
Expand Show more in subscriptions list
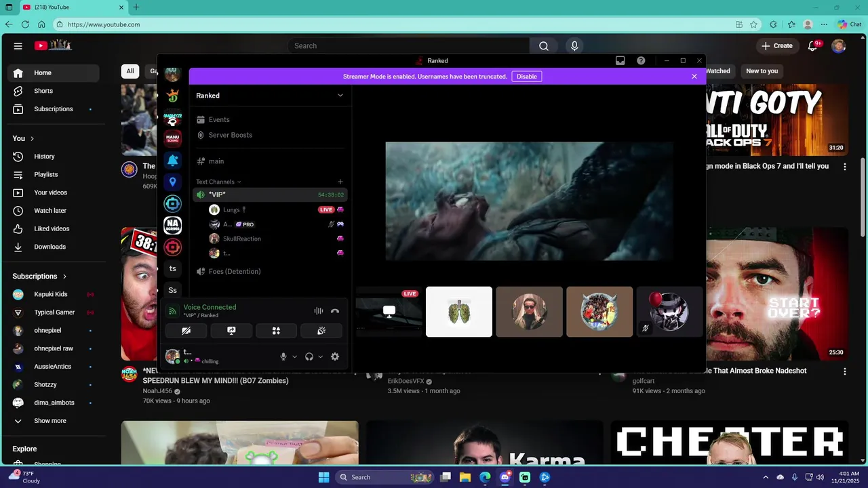coord(54,421)
